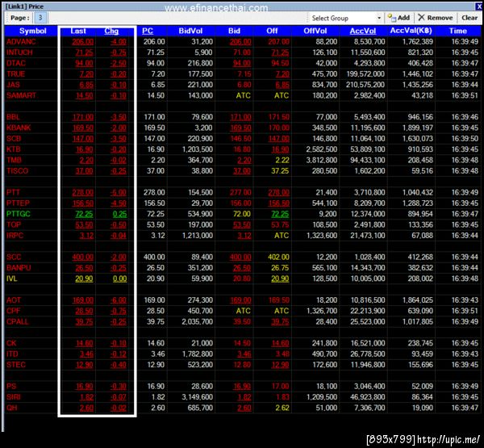The height and width of the screenshot is (448, 484).
Task: Click the Page number field
Action: [40, 18]
